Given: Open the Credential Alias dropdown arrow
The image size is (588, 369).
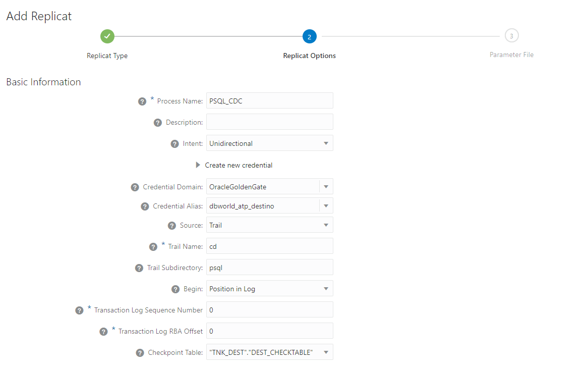Looking at the screenshot, I should pyautogui.click(x=326, y=206).
